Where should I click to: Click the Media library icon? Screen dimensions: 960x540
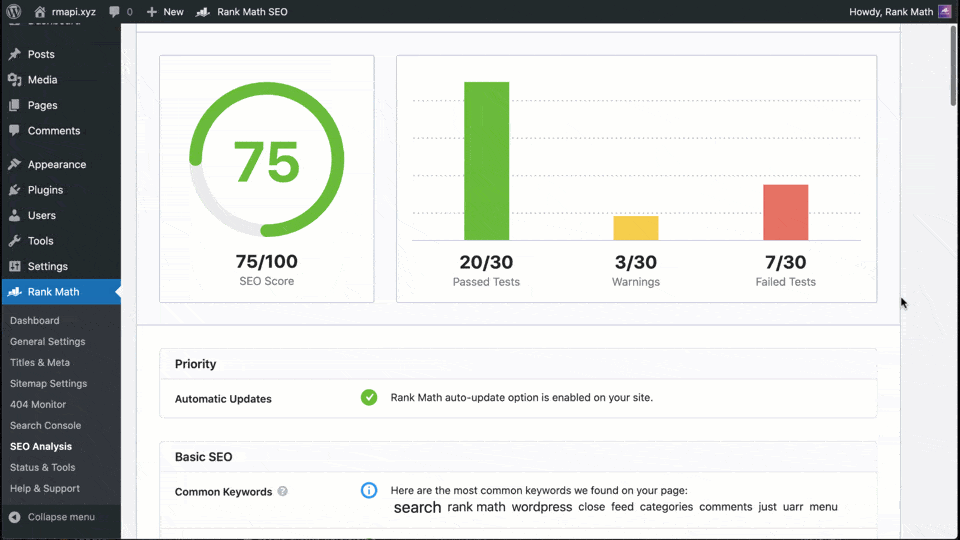(x=15, y=80)
